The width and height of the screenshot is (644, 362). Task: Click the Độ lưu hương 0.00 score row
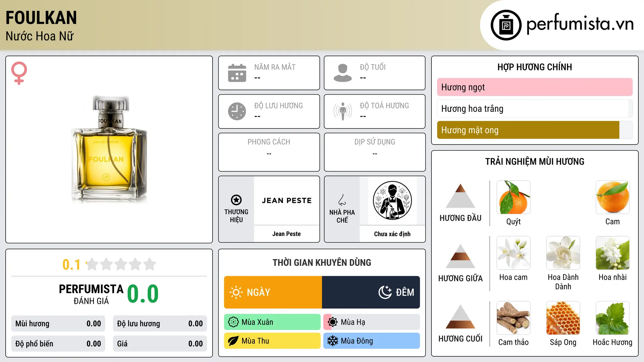(x=160, y=324)
